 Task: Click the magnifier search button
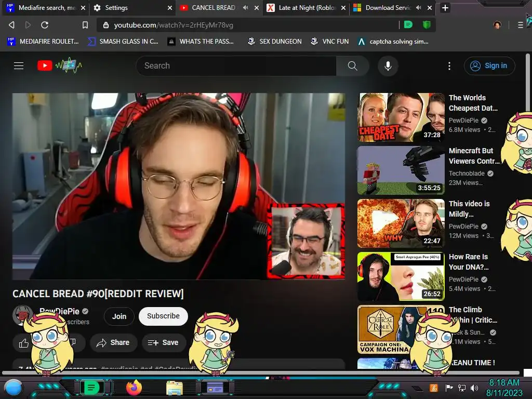353,66
